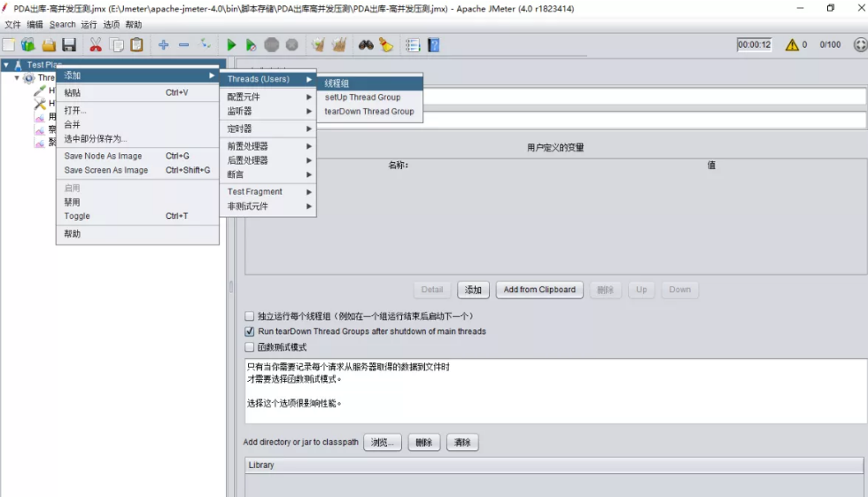Expand the 监听器 submenu
868x497 pixels.
pyautogui.click(x=267, y=112)
